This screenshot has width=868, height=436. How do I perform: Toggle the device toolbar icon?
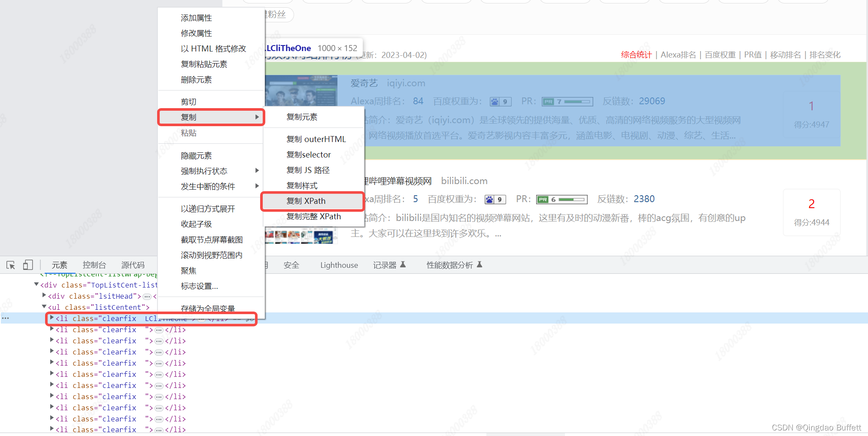(28, 265)
